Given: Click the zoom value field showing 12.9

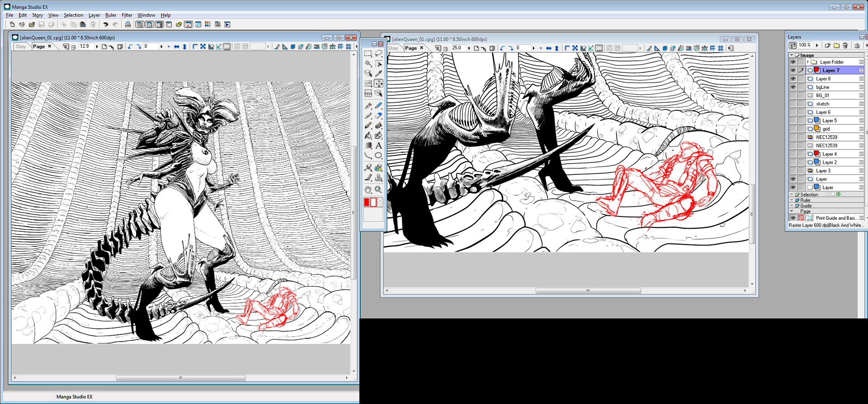Looking at the screenshot, I should [86, 47].
